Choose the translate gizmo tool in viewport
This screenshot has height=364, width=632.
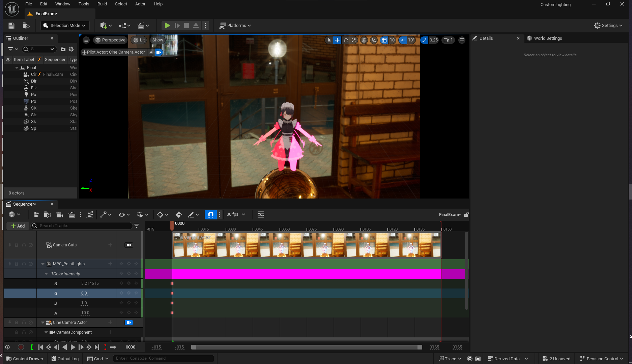[x=337, y=40]
